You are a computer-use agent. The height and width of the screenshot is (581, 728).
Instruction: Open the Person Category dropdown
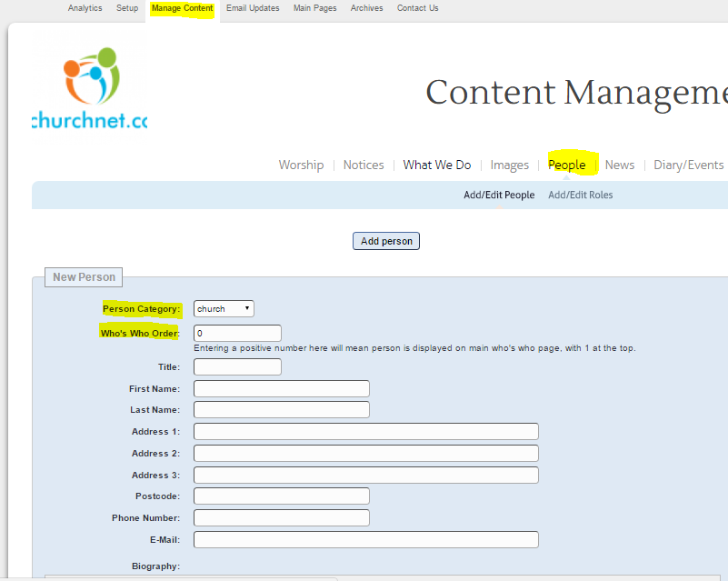[x=224, y=308]
